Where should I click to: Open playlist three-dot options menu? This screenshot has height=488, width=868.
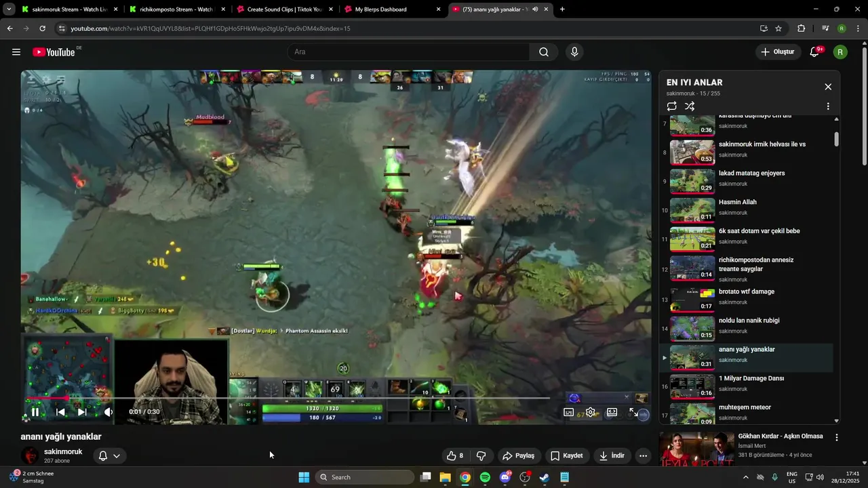coord(828,106)
